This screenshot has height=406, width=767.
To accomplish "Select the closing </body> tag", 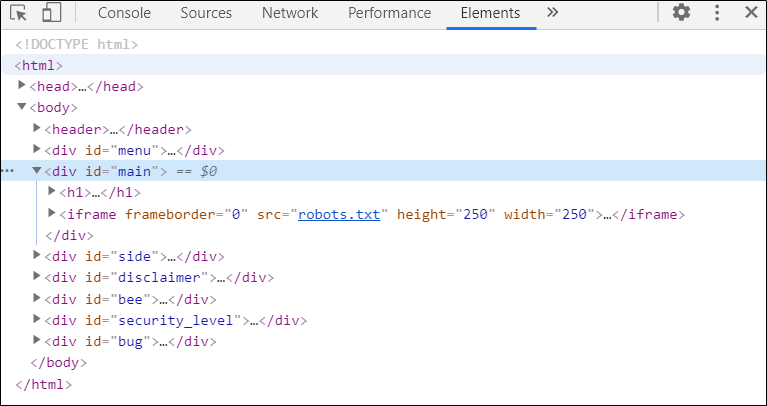I will pyautogui.click(x=59, y=362).
